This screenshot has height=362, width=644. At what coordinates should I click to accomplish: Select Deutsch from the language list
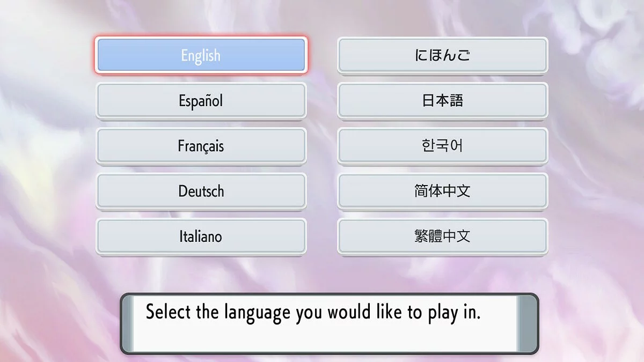point(201,191)
